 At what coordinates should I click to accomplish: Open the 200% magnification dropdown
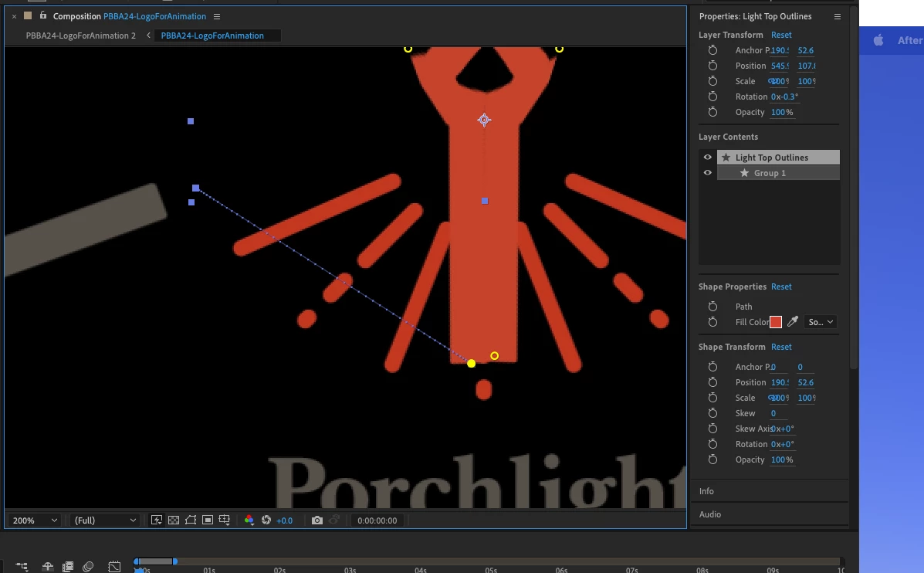point(34,520)
